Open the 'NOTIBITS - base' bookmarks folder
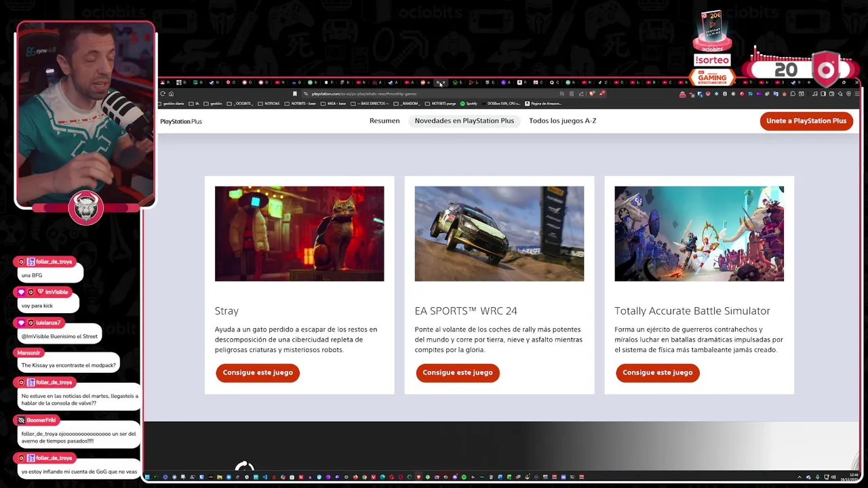The width and height of the screenshot is (868, 488). [x=300, y=104]
